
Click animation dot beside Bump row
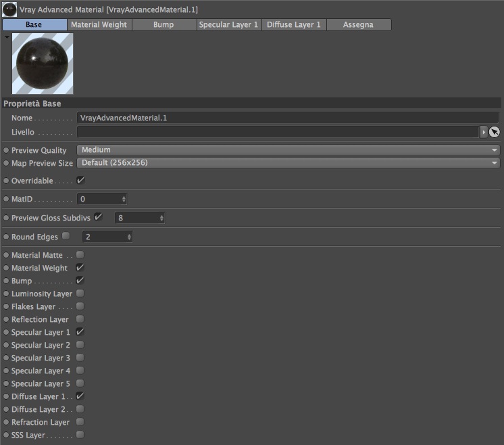pyautogui.click(x=6, y=281)
